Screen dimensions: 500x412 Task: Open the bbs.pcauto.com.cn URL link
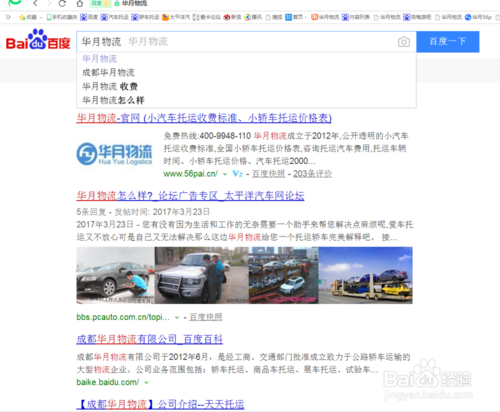123,317
